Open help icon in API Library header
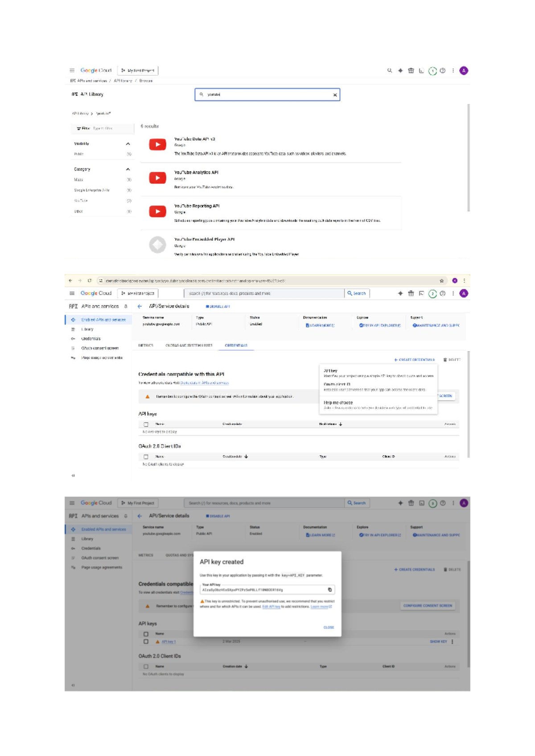 point(443,70)
